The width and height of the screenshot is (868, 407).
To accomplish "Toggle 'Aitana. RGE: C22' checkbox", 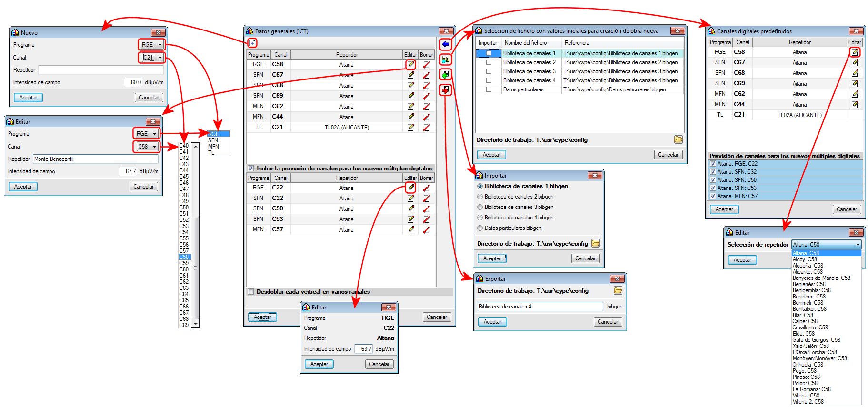I will point(713,164).
